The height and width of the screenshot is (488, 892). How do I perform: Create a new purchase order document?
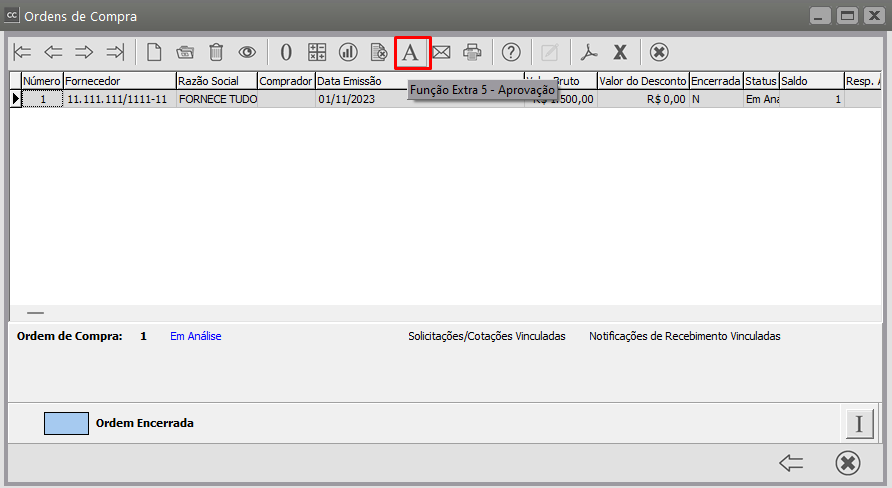154,52
